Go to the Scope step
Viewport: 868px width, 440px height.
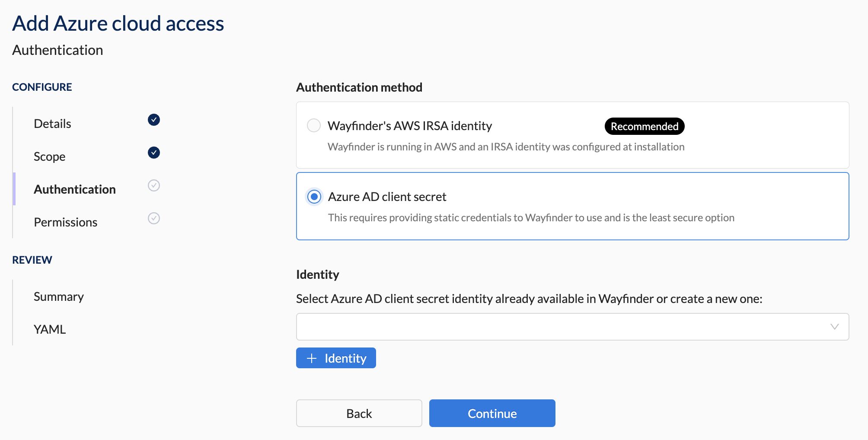[x=49, y=156]
